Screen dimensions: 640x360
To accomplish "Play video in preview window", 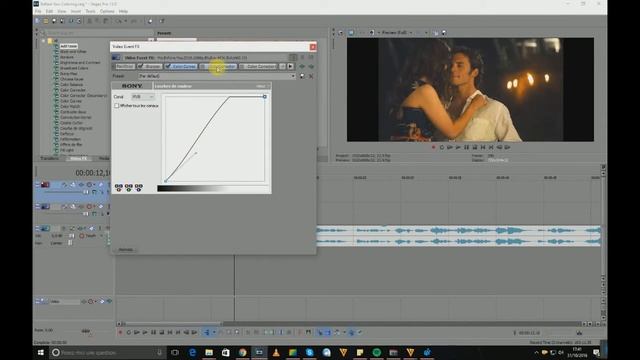I will (458, 147).
